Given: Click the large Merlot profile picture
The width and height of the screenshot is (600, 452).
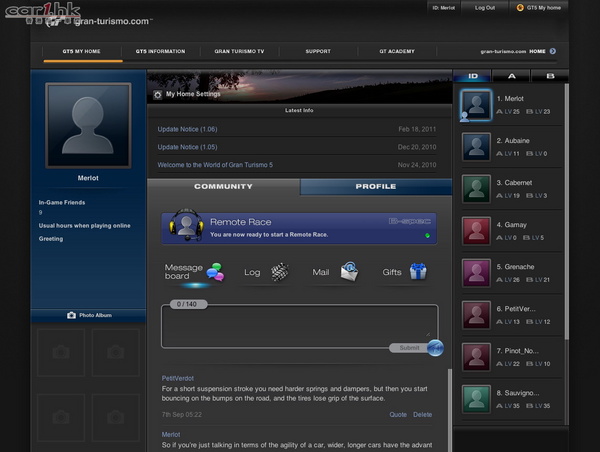Looking at the screenshot, I should pos(88,126).
